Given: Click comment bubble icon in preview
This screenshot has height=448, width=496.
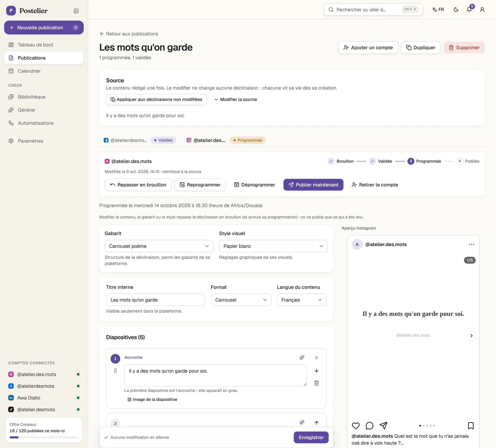Looking at the screenshot, I should 370,426.
